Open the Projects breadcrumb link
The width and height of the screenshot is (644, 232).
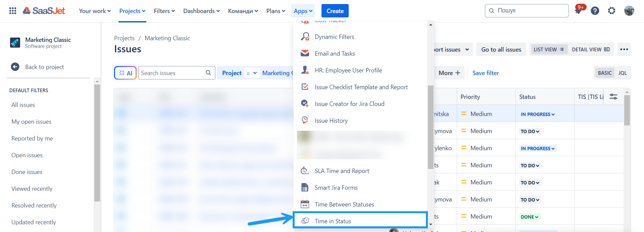tap(124, 38)
